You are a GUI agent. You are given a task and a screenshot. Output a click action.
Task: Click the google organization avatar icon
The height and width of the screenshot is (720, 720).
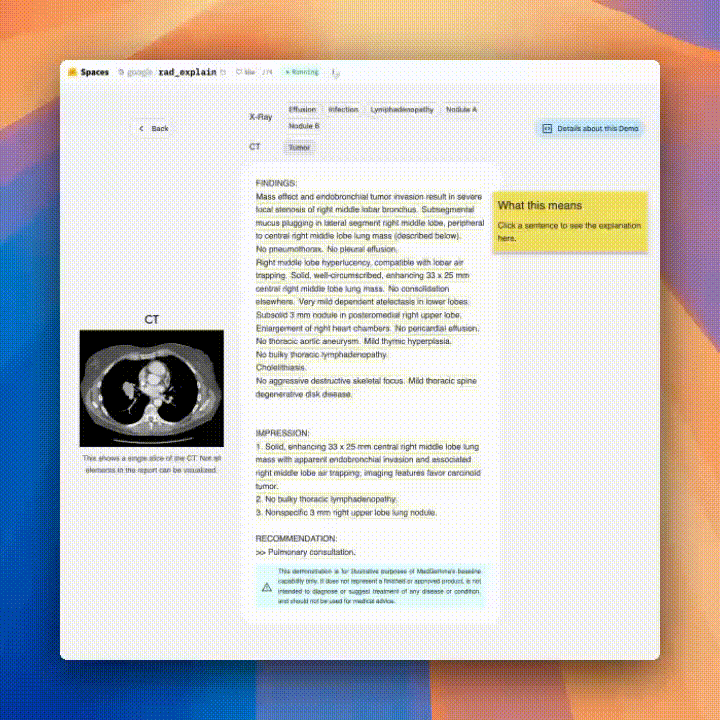[122, 72]
